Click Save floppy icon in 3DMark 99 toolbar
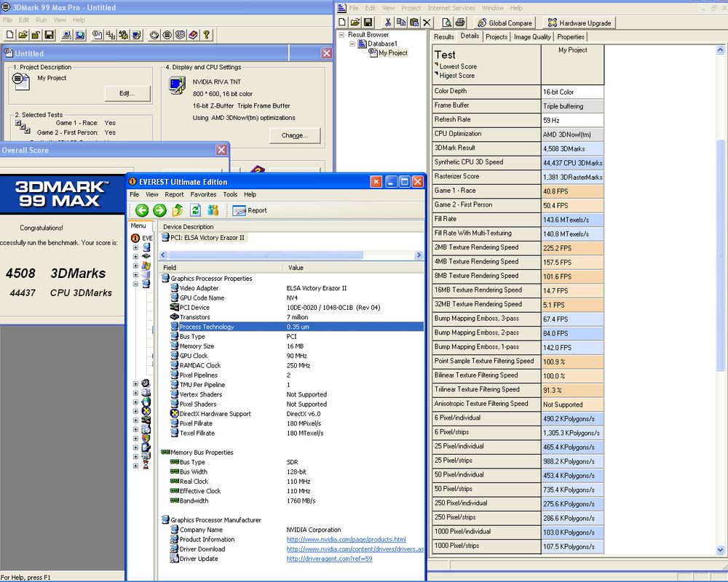The width and height of the screenshot is (728, 582). click(x=49, y=35)
